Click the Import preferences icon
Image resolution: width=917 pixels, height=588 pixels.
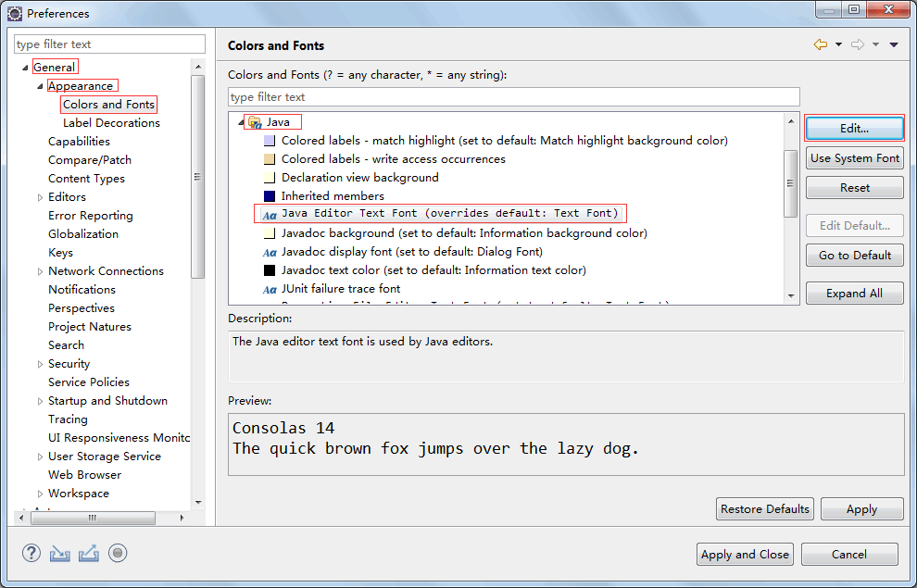pyautogui.click(x=60, y=554)
